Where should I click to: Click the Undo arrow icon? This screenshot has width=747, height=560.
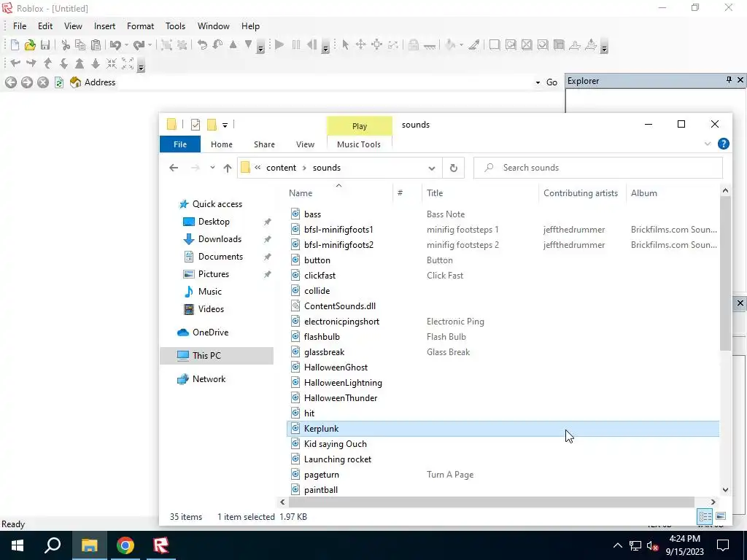(115, 45)
